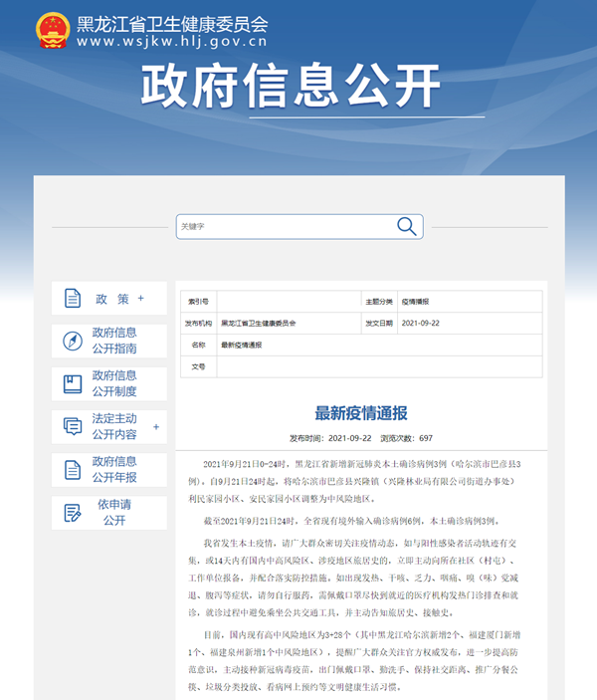
Task: Click the www.wsjkw.hlj.gov.cn address text
Action: coord(172,44)
